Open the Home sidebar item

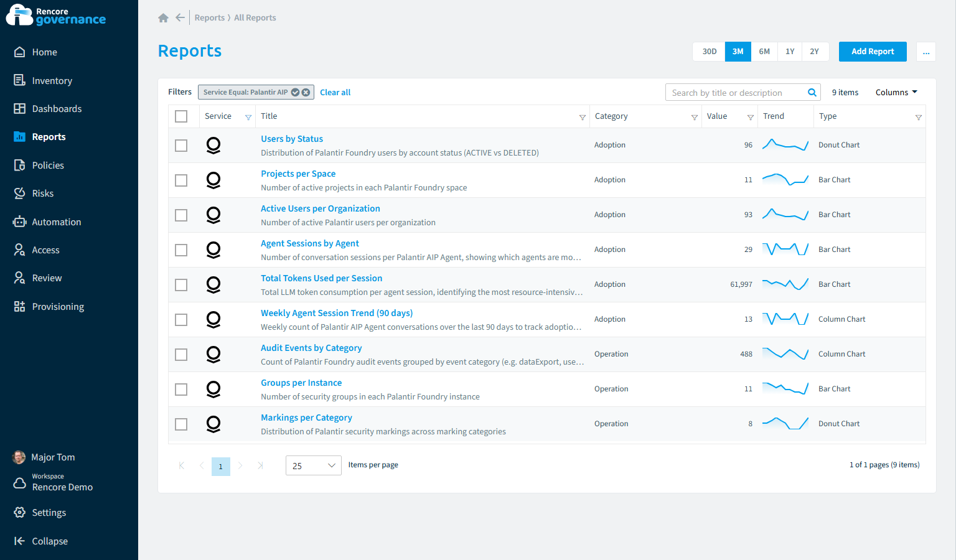(44, 52)
